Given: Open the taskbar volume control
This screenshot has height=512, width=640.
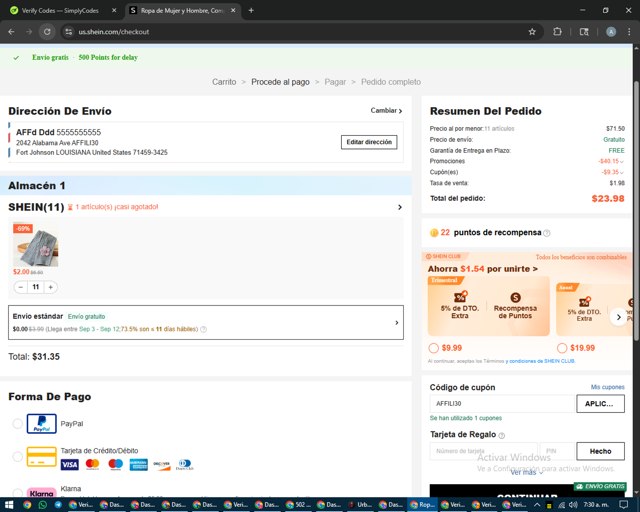Looking at the screenshot, I should pos(573,505).
